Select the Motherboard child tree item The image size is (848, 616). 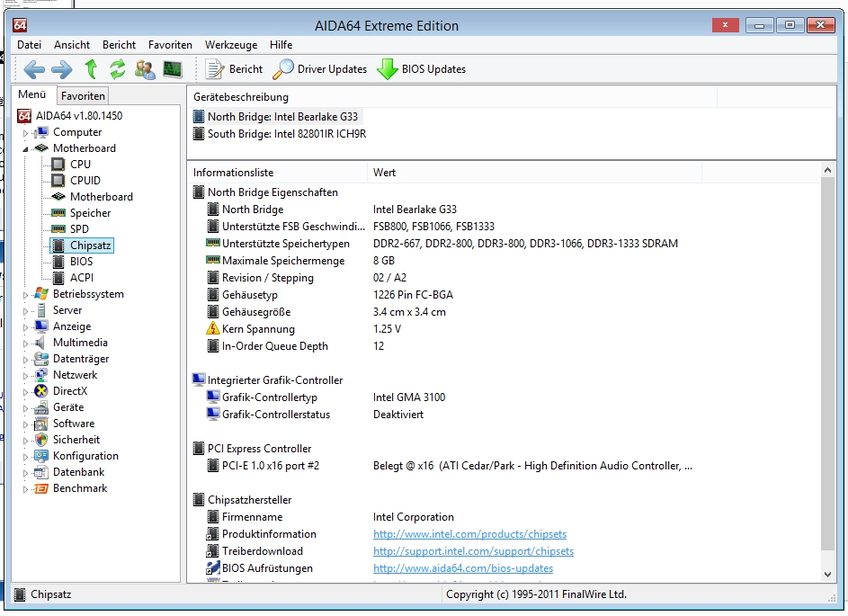point(101,197)
